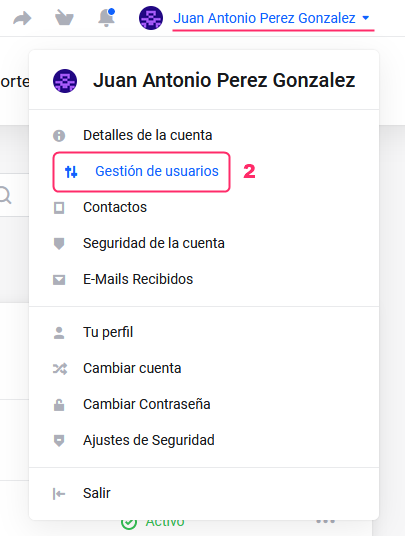Open the notifications bell
Image resolution: width=405 pixels, height=536 pixels.
coord(106,18)
